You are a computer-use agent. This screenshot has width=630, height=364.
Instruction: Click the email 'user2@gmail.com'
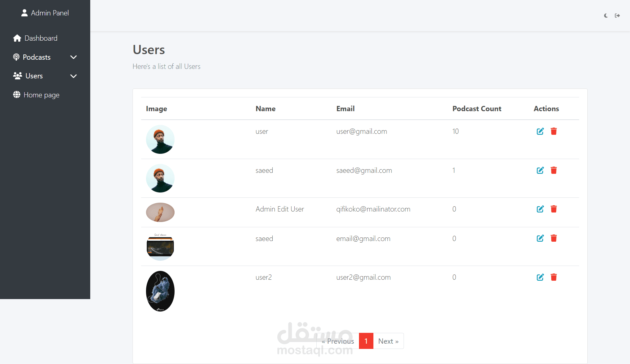tap(363, 277)
